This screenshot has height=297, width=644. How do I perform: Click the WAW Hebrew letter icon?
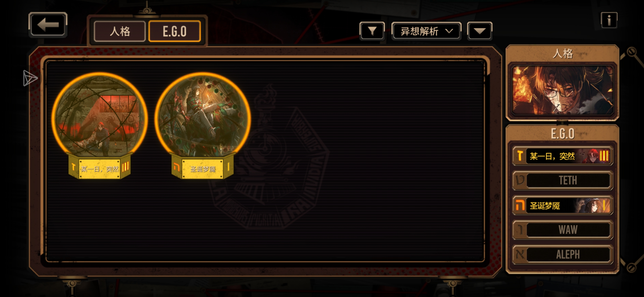click(520, 230)
